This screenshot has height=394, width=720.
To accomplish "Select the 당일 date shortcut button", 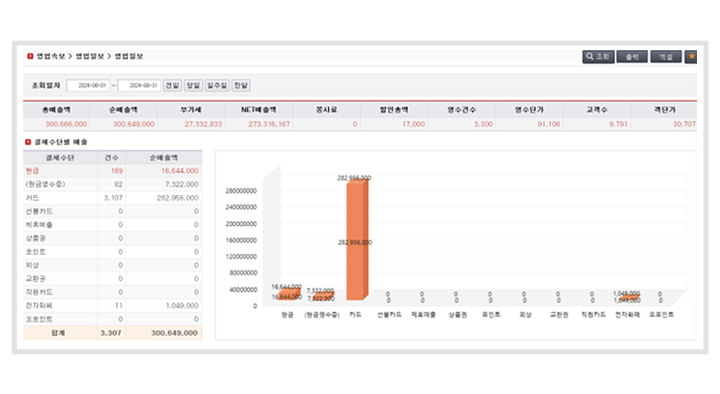I will 193,85.
